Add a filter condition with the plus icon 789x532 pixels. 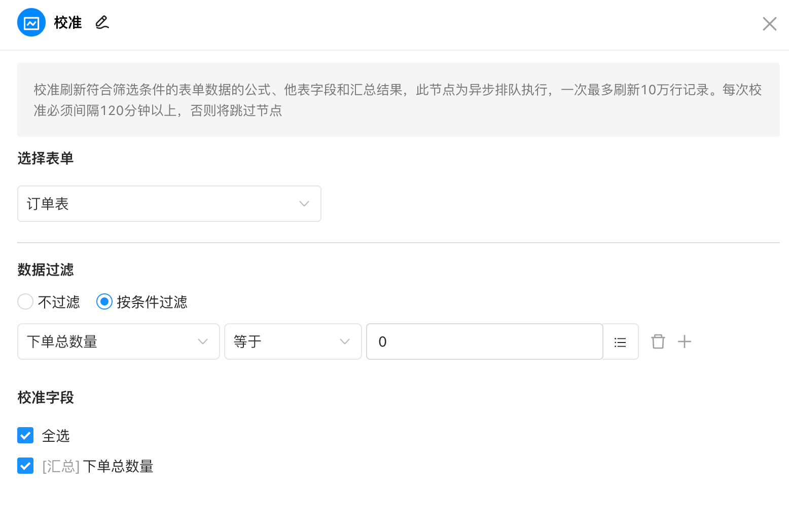685,341
